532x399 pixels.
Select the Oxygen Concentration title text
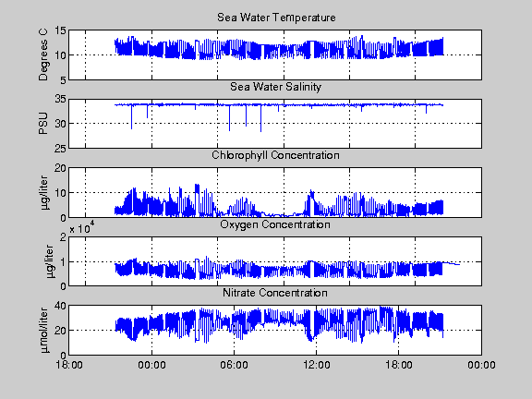coord(275,224)
